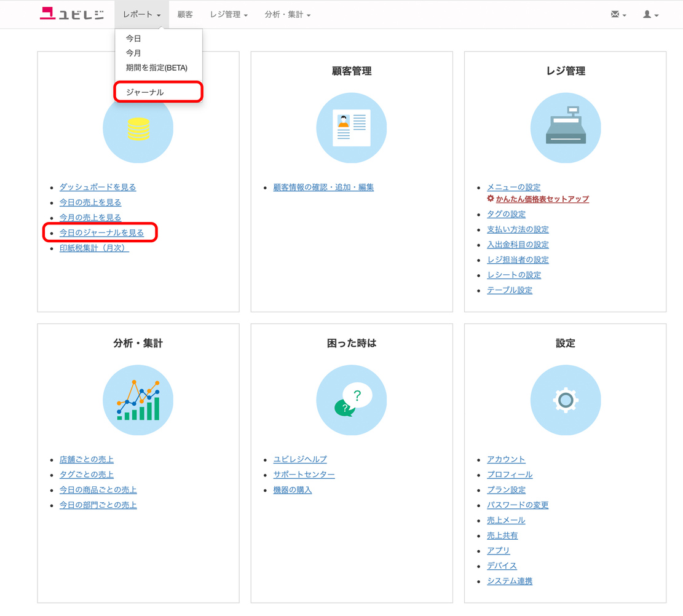Screen dimensions: 683x616
Task: Open the user account icon menu
Action: (x=650, y=14)
